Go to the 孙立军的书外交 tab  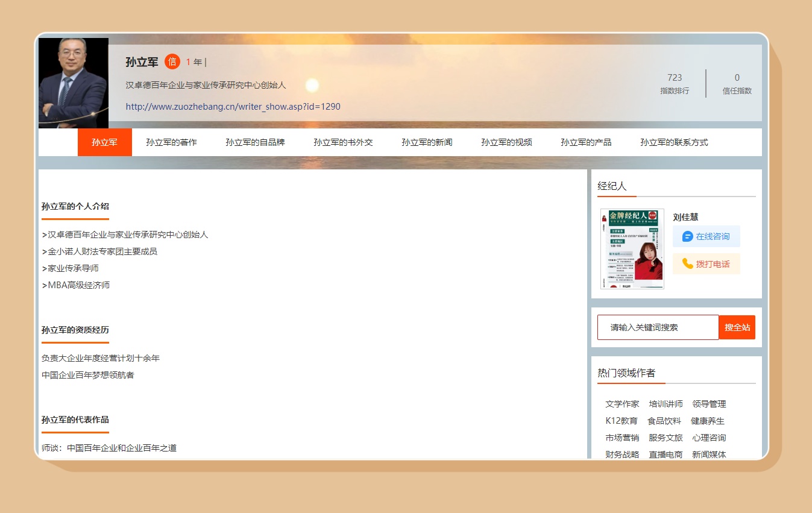(x=343, y=142)
